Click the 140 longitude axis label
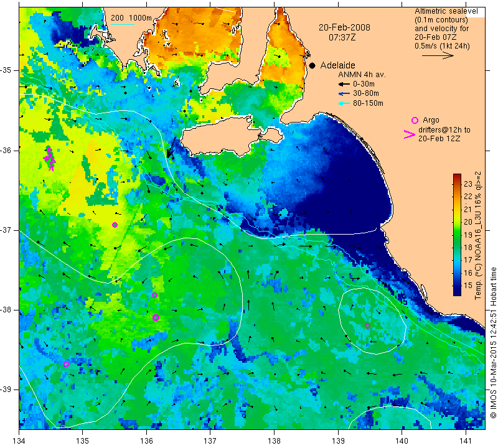Screen dimensions: 498x448 pyautogui.click(x=402, y=441)
